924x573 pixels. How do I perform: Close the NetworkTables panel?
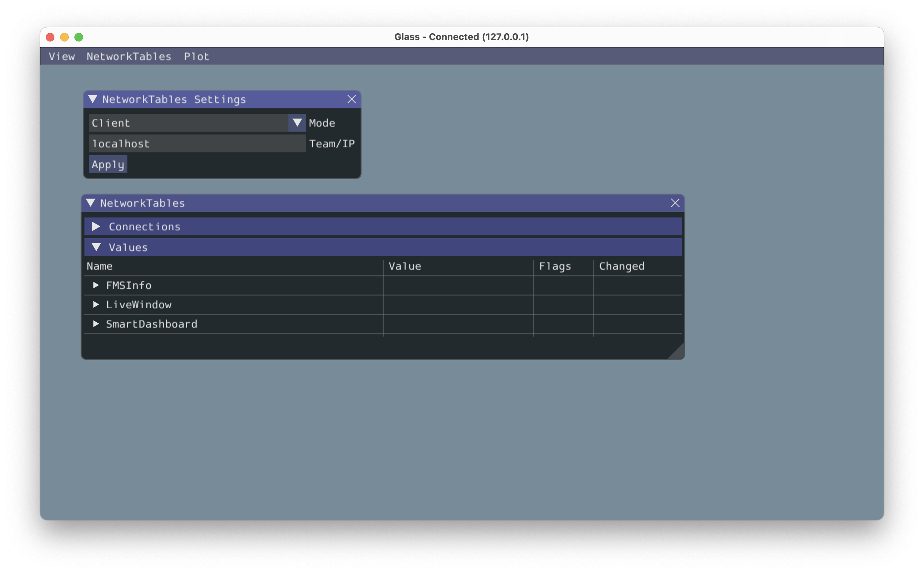pos(675,203)
